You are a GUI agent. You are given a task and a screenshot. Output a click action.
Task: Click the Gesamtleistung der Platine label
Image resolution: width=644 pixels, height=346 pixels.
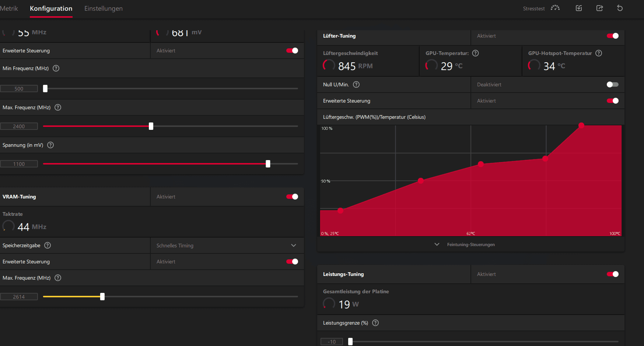pos(356,291)
